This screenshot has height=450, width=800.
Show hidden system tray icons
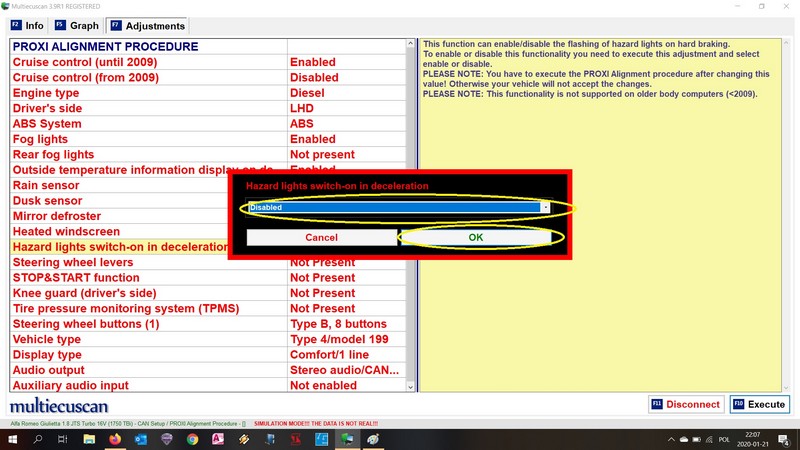pyautogui.click(x=671, y=439)
